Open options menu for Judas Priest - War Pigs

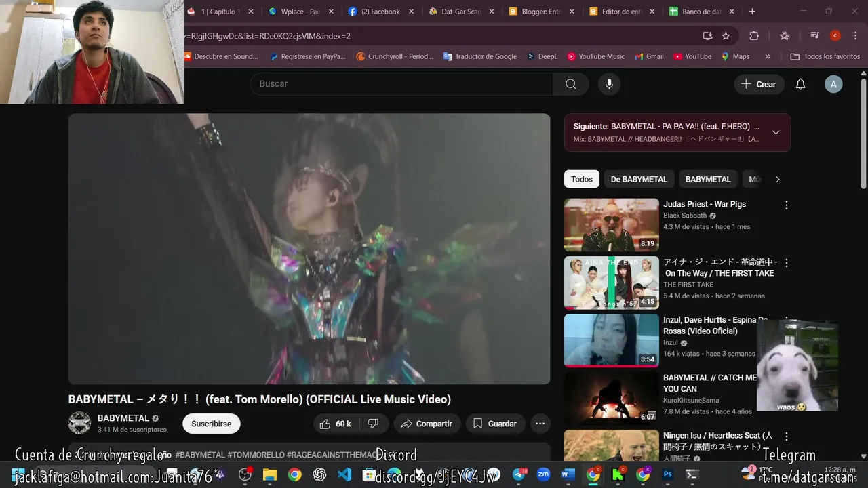click(787, 205)
